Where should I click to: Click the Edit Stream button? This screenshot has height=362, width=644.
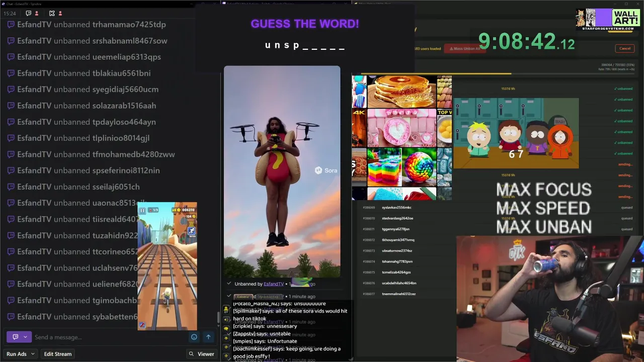58,354
